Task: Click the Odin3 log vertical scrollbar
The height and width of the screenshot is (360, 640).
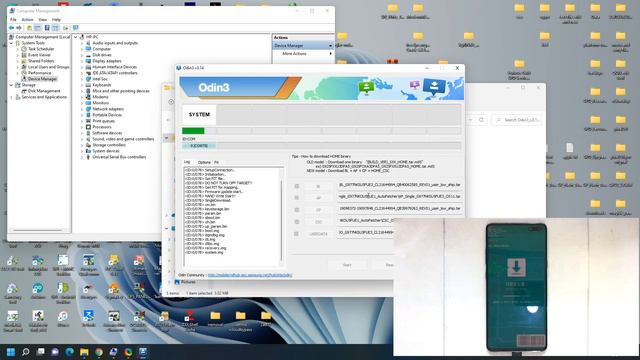Action: (282, 217)
